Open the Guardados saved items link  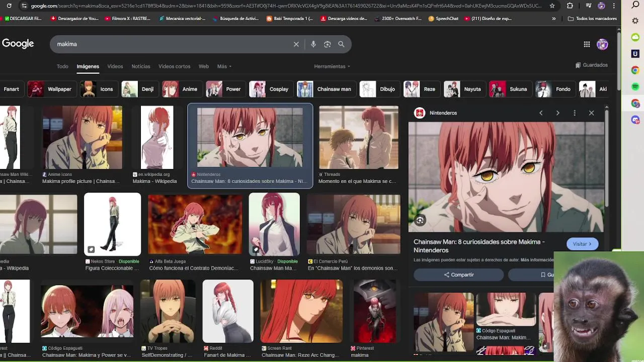(x=592, y=65)
